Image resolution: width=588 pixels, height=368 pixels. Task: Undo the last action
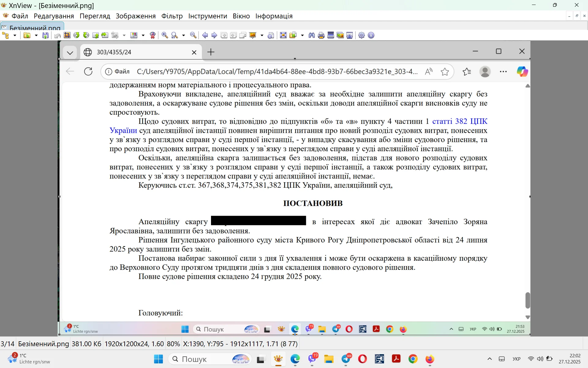pyautogui.click(x=57, y=35)
